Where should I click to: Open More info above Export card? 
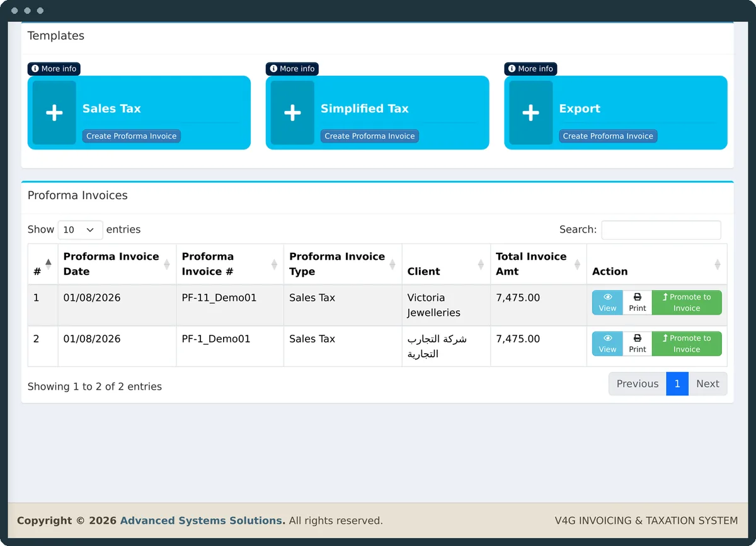click(530, 69)
